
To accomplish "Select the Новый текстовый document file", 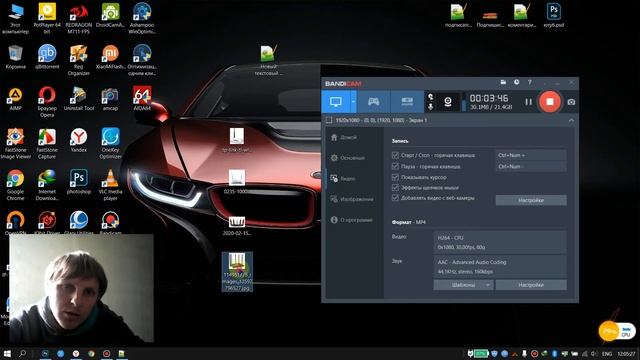I will [x=268, y=60].
